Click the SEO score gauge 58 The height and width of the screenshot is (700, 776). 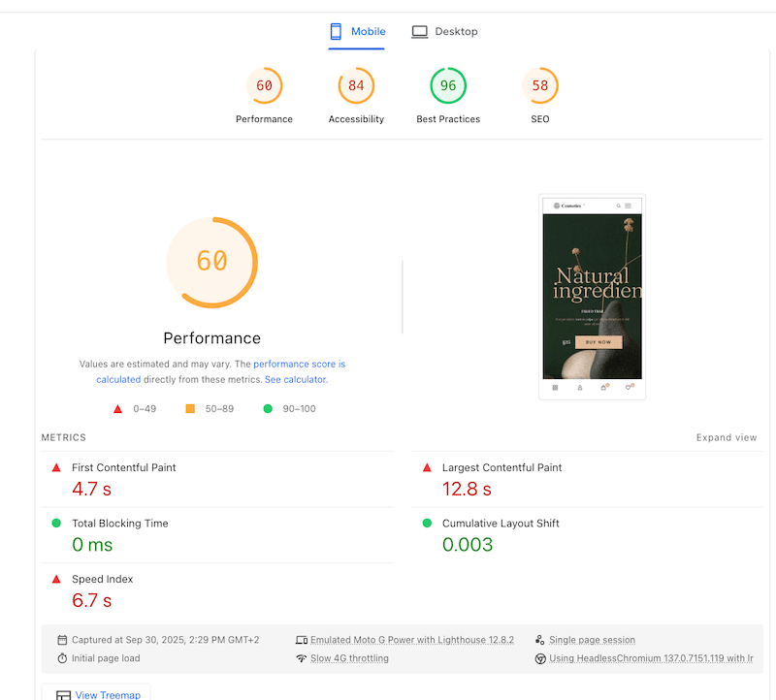[x=540, y=86]
